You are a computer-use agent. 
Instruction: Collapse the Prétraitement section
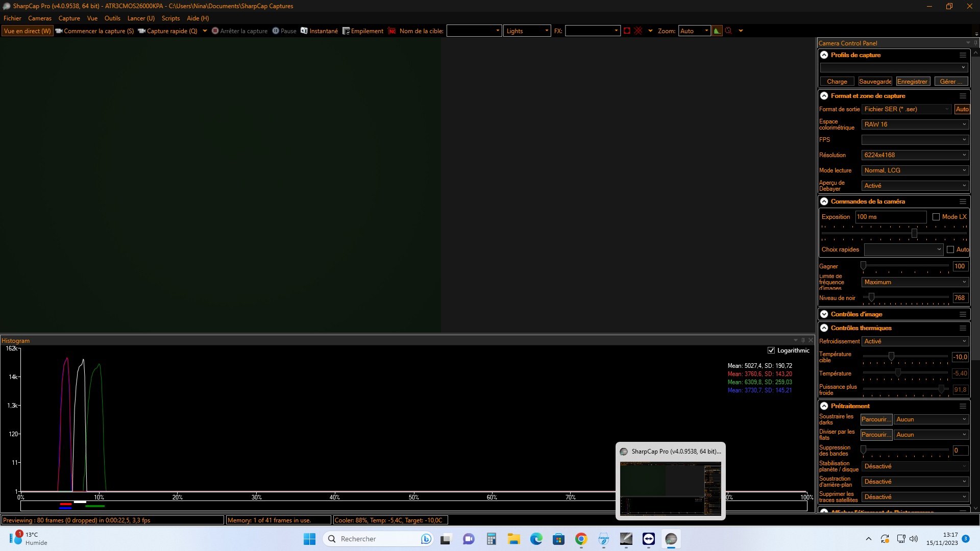[x=824, y=406]
